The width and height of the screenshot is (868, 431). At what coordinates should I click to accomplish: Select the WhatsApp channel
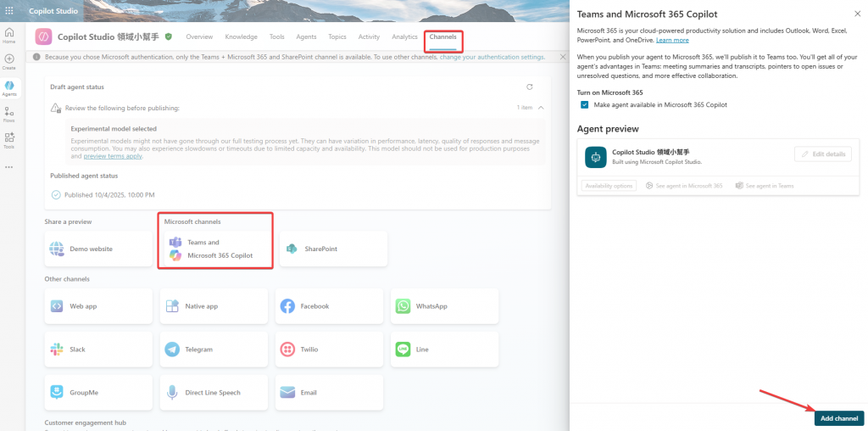tap(444, 305)
